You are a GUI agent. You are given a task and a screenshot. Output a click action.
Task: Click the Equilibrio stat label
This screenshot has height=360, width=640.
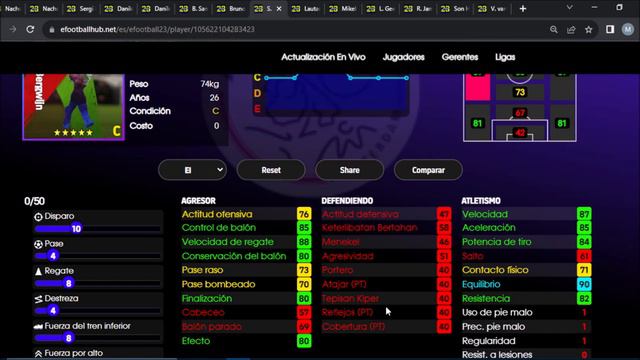click(x=481, y=284)
